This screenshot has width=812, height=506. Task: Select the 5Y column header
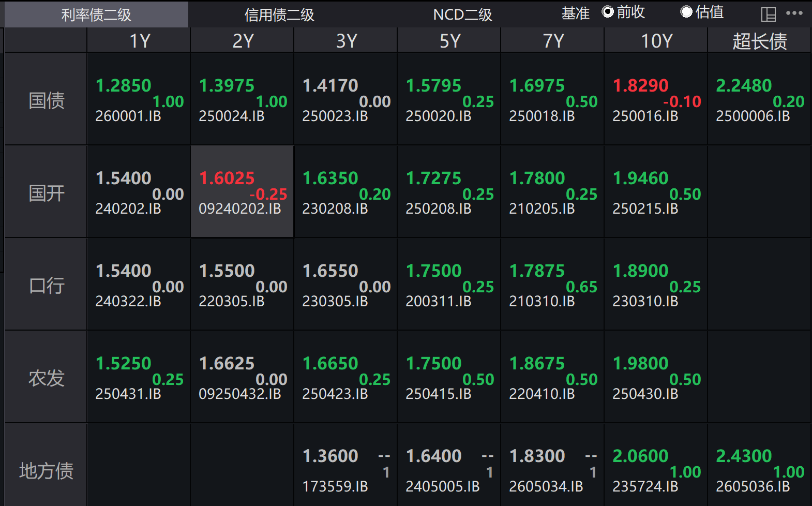449,40
